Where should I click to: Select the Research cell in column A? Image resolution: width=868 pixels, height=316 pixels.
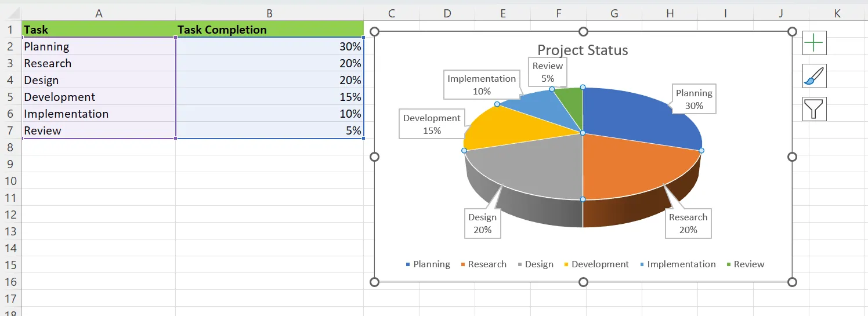click(99, 63)
